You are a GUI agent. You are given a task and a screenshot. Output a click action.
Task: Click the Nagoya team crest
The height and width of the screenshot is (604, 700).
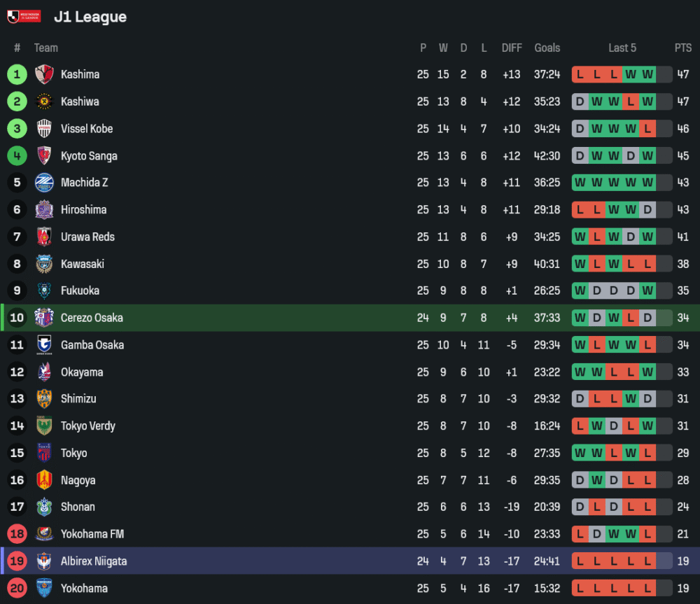(x=44, y=480)
